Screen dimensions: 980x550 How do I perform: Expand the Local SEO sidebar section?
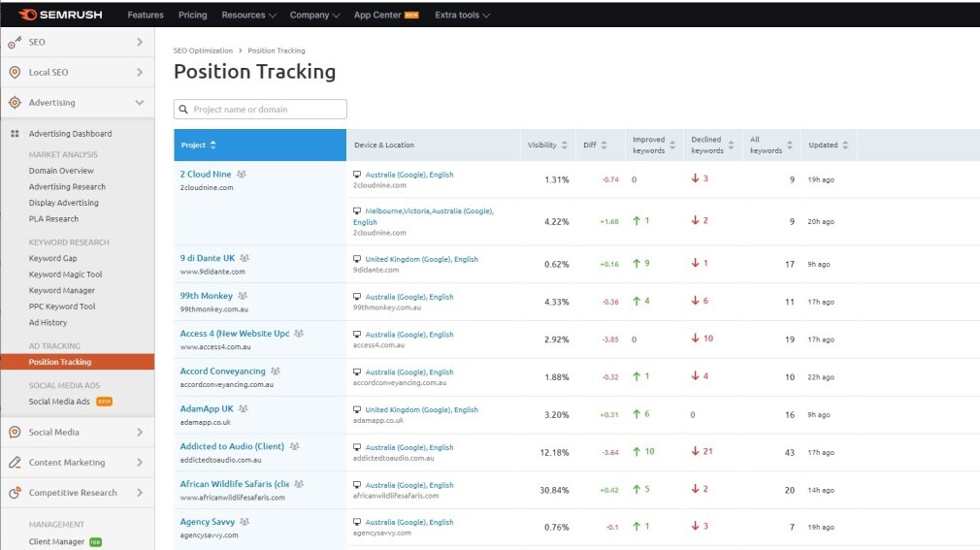pyautogui.click(x=140, y=73)
